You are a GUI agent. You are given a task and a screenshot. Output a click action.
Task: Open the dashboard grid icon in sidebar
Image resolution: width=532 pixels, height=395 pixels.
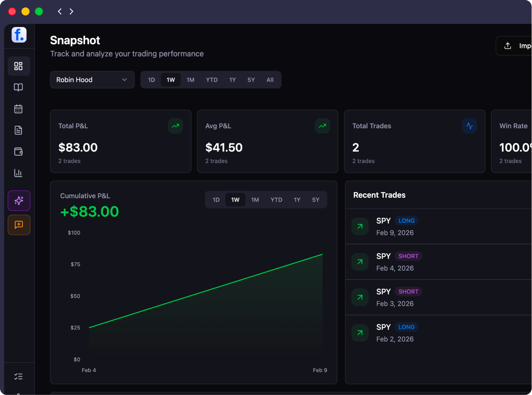pyautogui.click(x=18, y=66)
